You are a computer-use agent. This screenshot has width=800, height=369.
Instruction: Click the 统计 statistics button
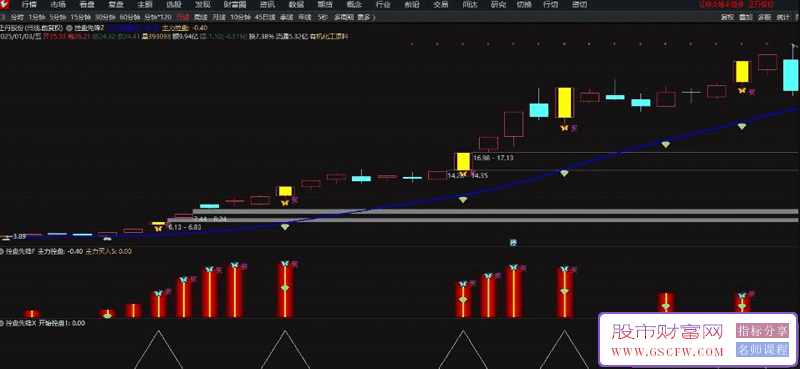pos(783,17)
